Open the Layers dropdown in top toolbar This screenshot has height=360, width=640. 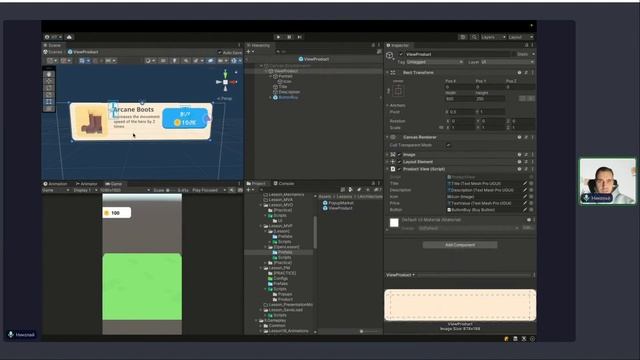point(493,37)
